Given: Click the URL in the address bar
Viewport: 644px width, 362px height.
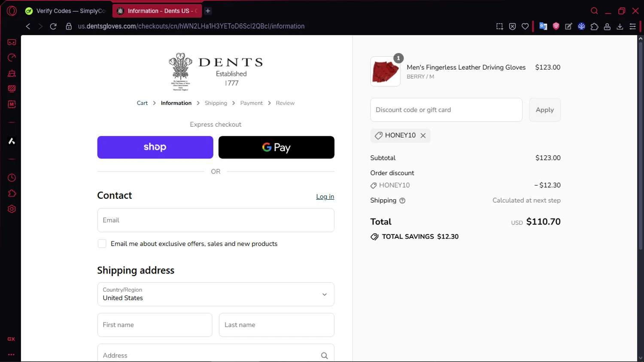Looking at the screenshot, I should [191, 26].
